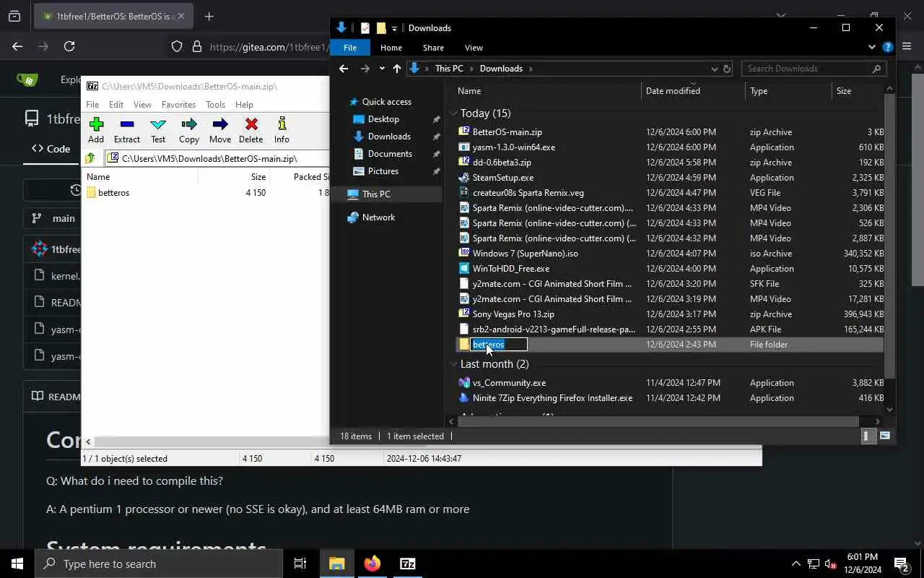Open 7-Zip File menu

point(92,105)
